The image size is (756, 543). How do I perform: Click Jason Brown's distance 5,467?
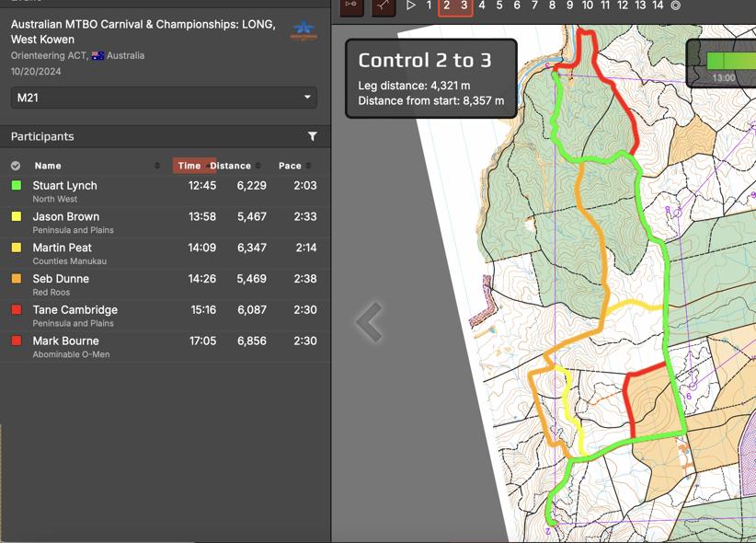point(252,216)
